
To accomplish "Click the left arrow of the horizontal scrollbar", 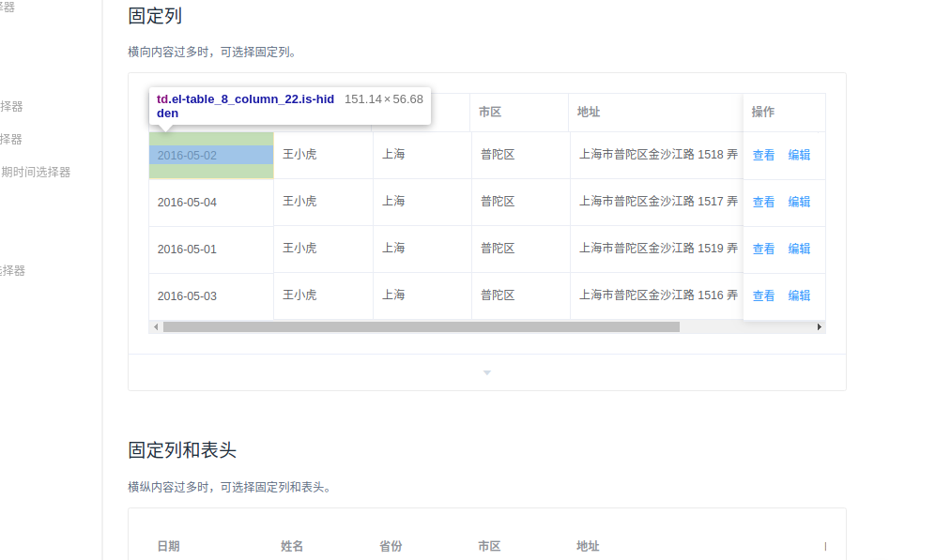I will point(155,326).
